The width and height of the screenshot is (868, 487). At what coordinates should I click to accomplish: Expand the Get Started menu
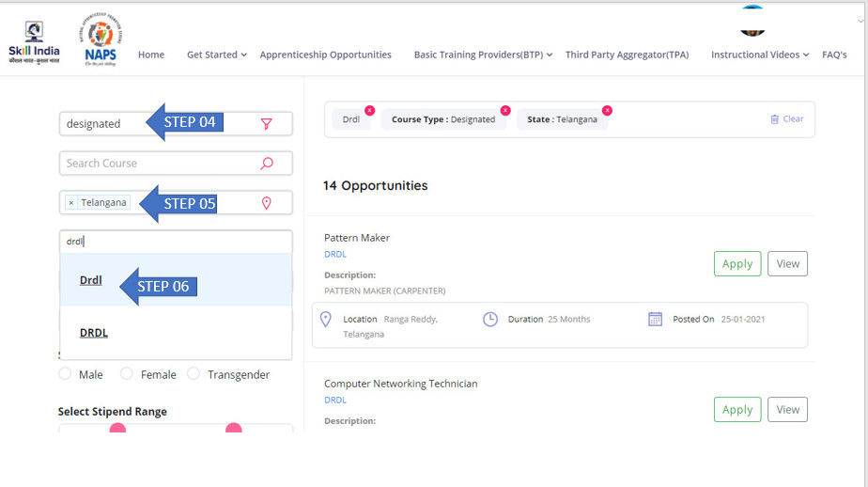coord(216,55)
